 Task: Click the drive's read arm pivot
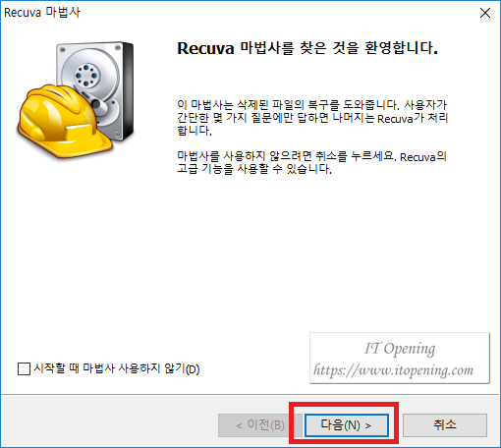[x=96, y=104]
